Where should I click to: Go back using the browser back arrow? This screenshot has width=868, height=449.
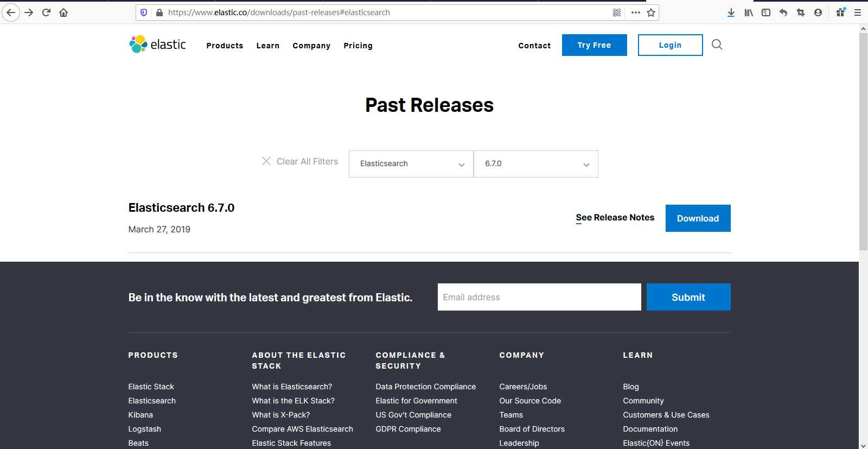tap(11, 12)
